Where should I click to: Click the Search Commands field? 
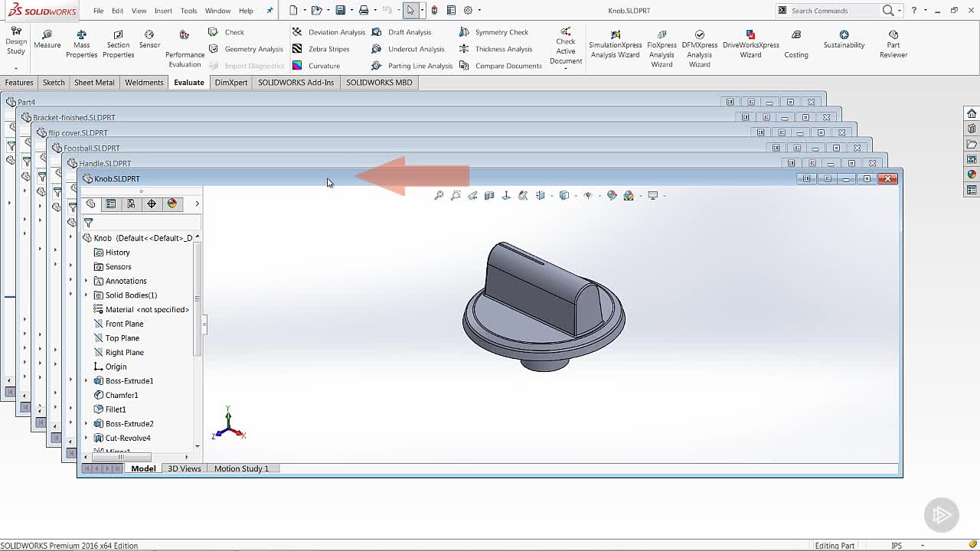pos(833,11)
